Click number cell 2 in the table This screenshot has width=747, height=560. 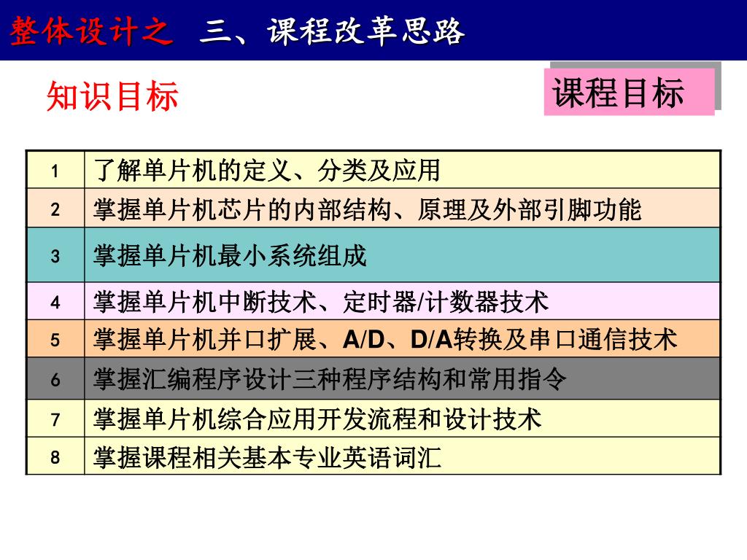tap(55, 209)
